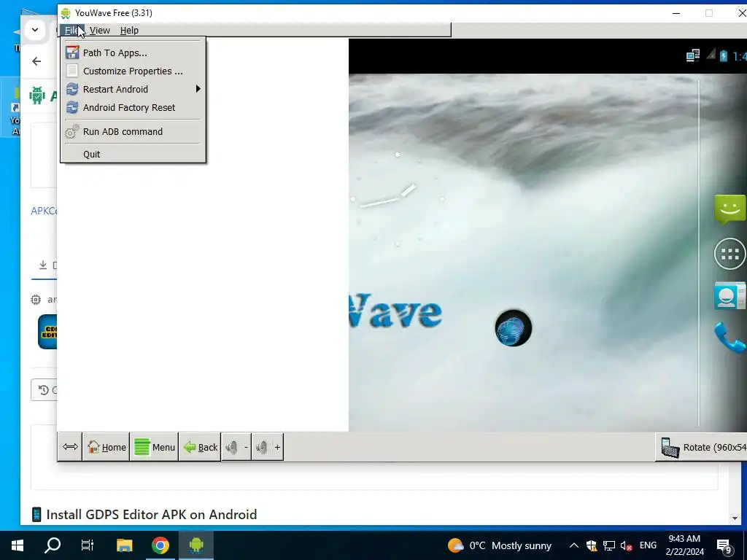Click the download icon tab in browser page
Screen dimensions: 747x560
tap(43, 265)
